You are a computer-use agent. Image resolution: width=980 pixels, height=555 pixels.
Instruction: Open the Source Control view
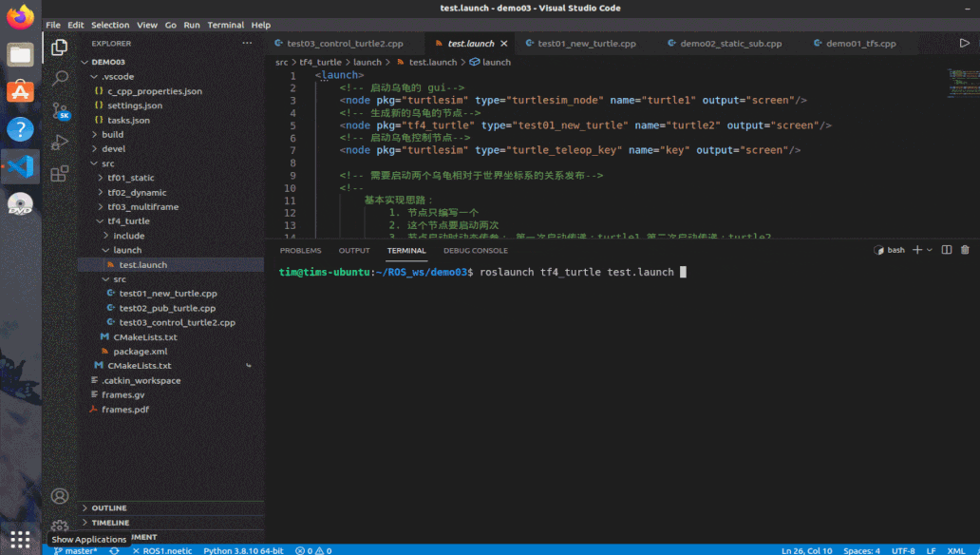60,110
